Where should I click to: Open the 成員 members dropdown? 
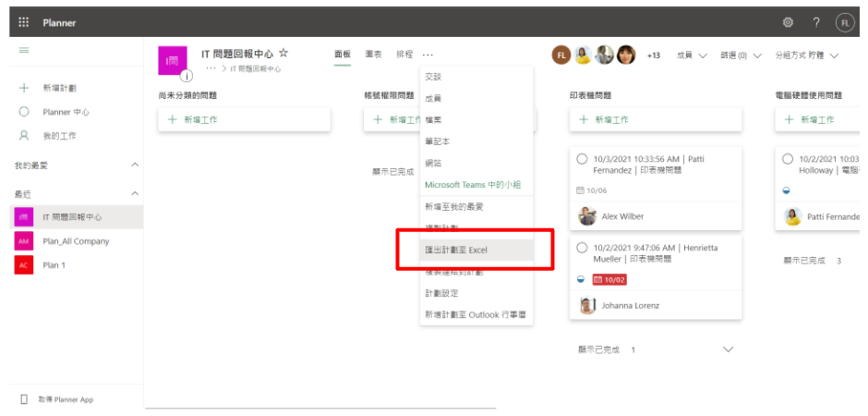(692, 55)
